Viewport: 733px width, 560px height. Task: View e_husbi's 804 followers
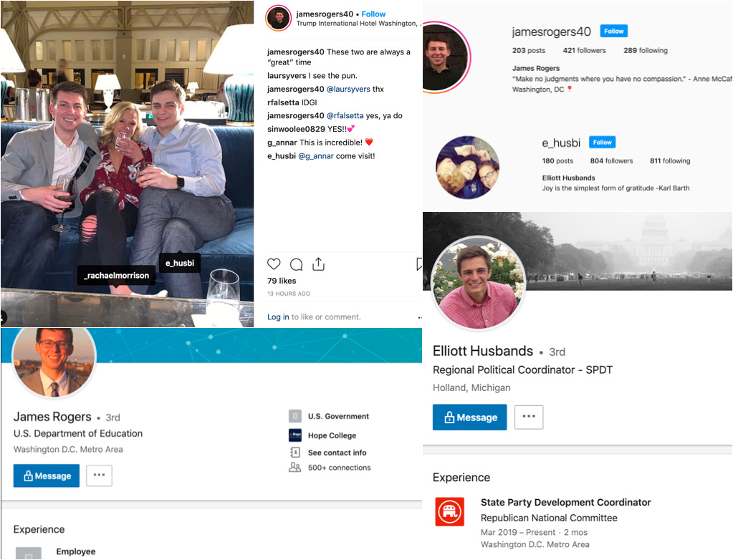(x=611, y=160)
